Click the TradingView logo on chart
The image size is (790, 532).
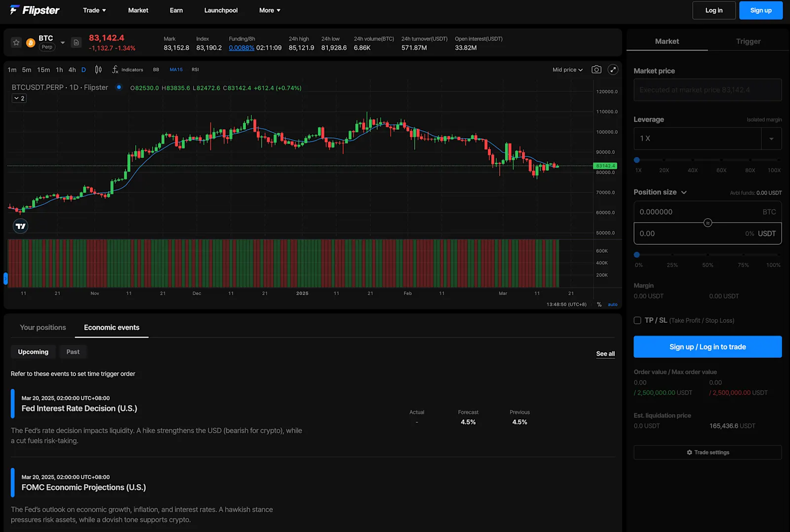[20, 226]
